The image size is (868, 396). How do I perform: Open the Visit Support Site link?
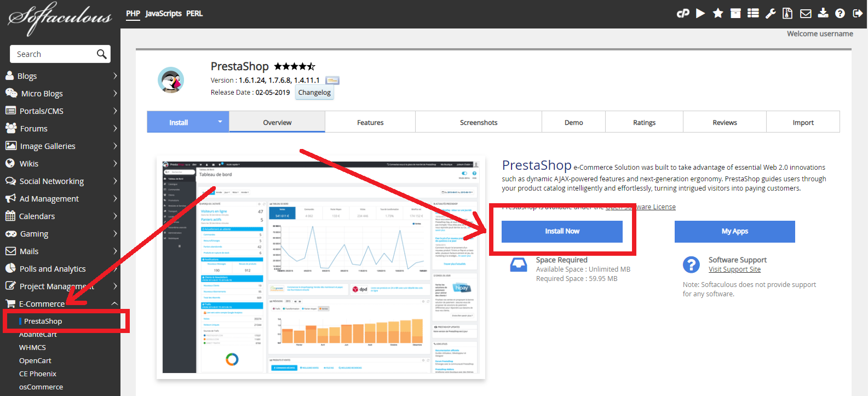(734, 269)
